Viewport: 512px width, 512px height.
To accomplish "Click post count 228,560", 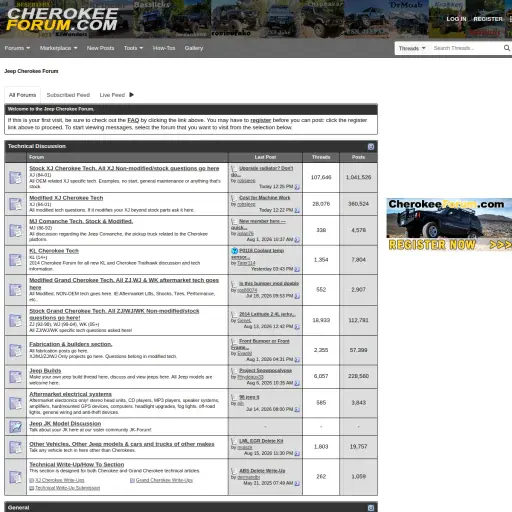I will 359,376.
